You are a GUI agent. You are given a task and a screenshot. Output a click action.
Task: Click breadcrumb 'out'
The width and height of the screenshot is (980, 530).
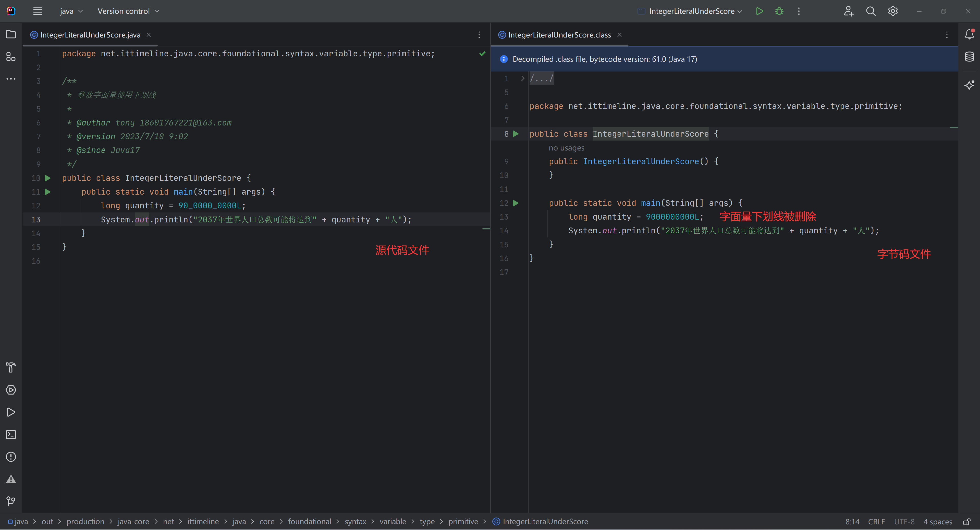[x=47, y=522]
